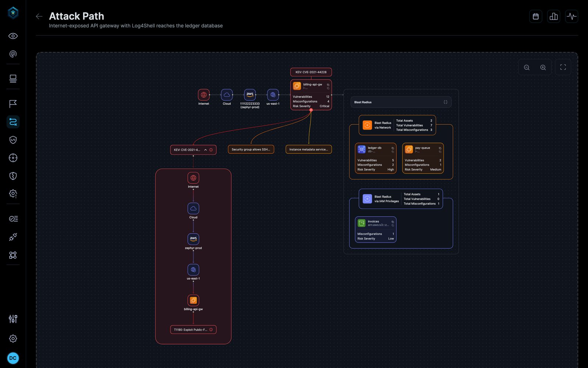The height and width of the screenshot is (368, 588).
Task: Select the Instance metadata service... finding
Action: tap(309, 149)
